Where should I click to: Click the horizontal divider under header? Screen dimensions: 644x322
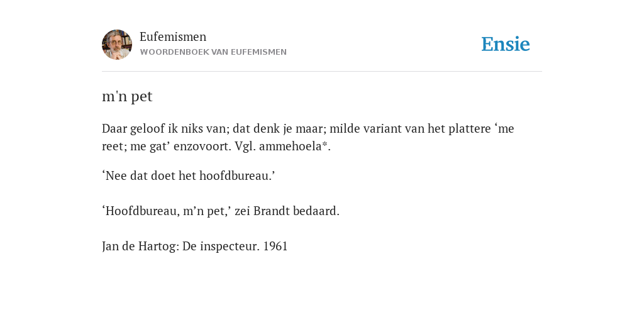(x=322, y=72)
